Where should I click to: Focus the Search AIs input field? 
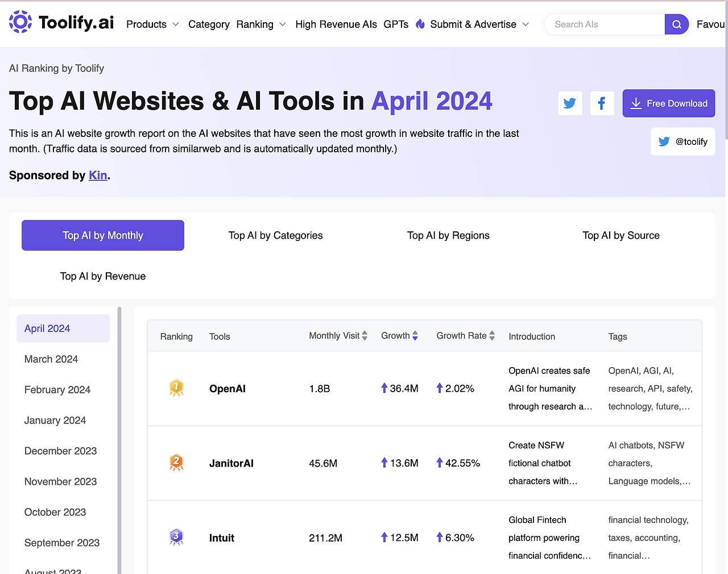click(605, 24)
